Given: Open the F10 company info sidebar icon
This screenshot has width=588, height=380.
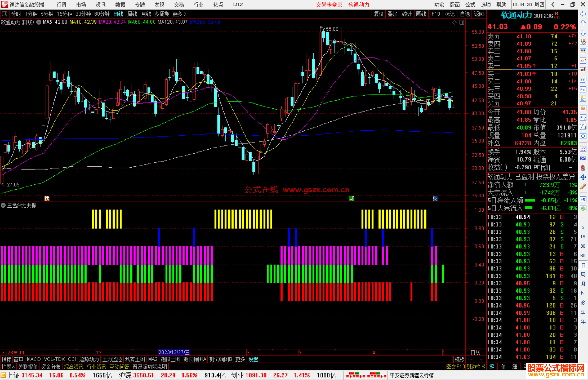Looking at the screenshot, I should click(583, 89).
